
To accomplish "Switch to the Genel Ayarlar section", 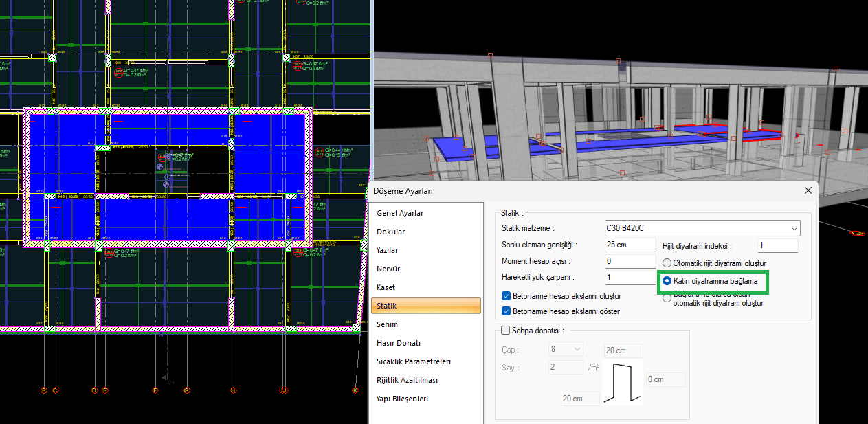I will click(x=400, y=213).
